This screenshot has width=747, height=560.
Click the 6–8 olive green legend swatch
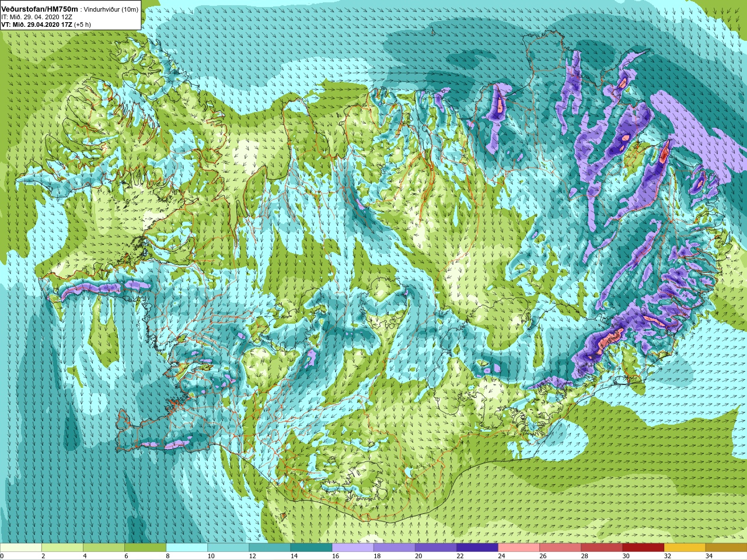[145, 548]
